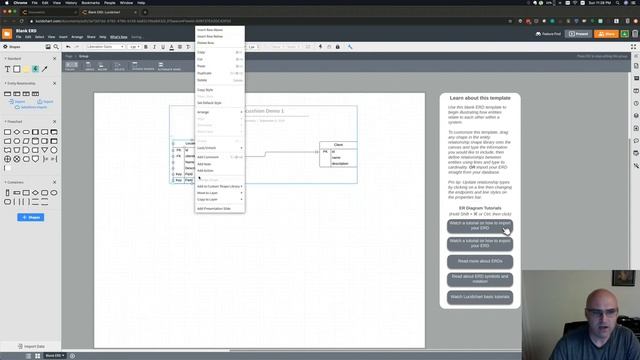
Task: Open the Insert menu
Action: tap(63, 37)
